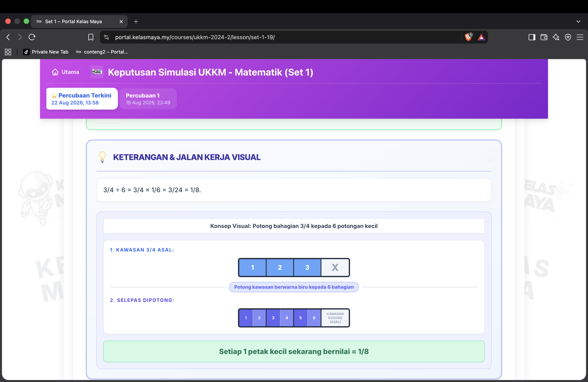Open Leo AI assistant icon

point(556,37)
